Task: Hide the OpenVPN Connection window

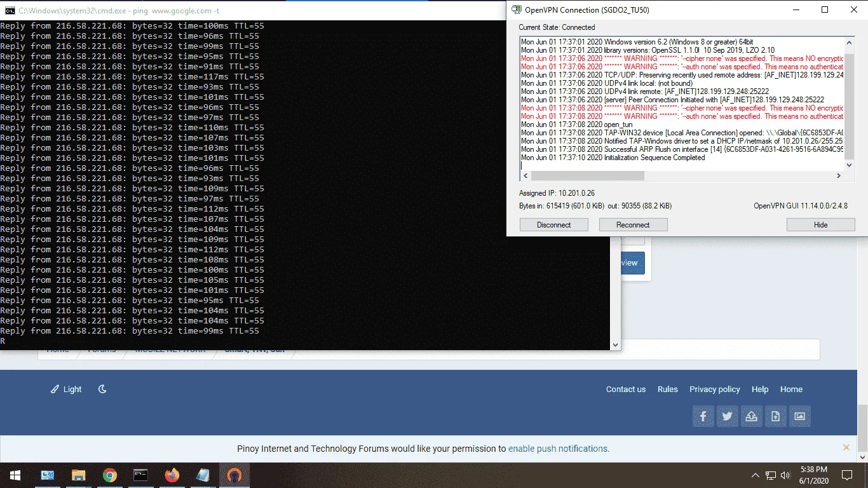Action: (x=820, y=224)
